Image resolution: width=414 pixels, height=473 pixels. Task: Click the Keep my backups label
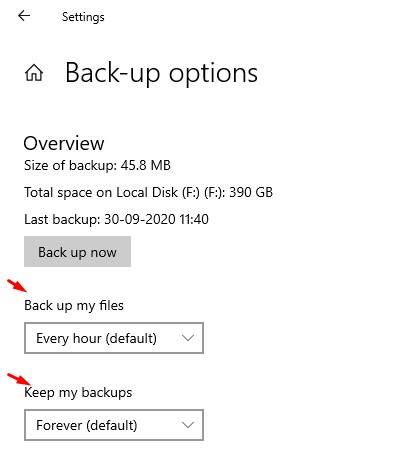(78, 393)
